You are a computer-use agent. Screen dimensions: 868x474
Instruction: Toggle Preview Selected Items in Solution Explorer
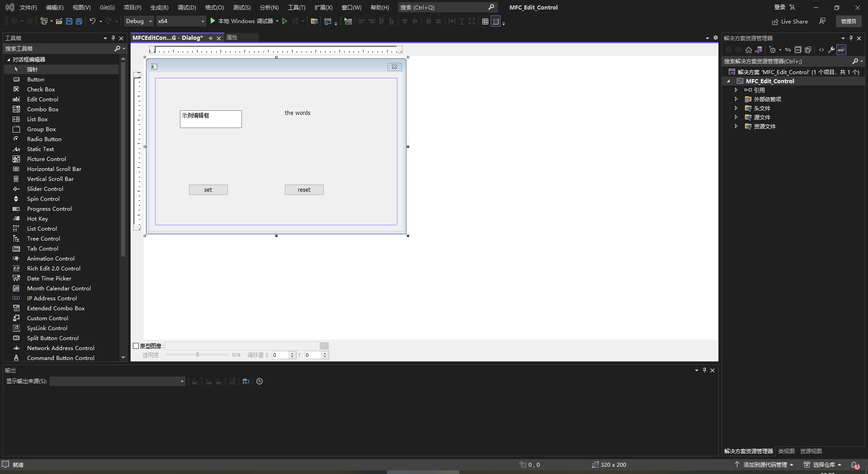(841, 50)
